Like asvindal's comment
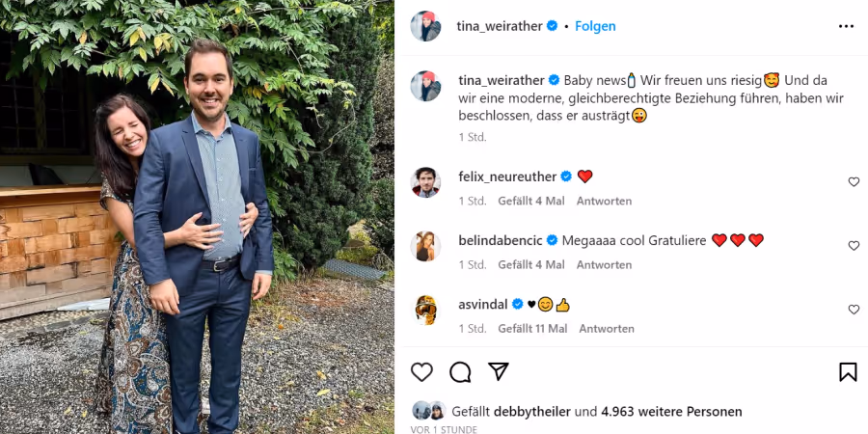The image size is (868, 434). point(854,310)
